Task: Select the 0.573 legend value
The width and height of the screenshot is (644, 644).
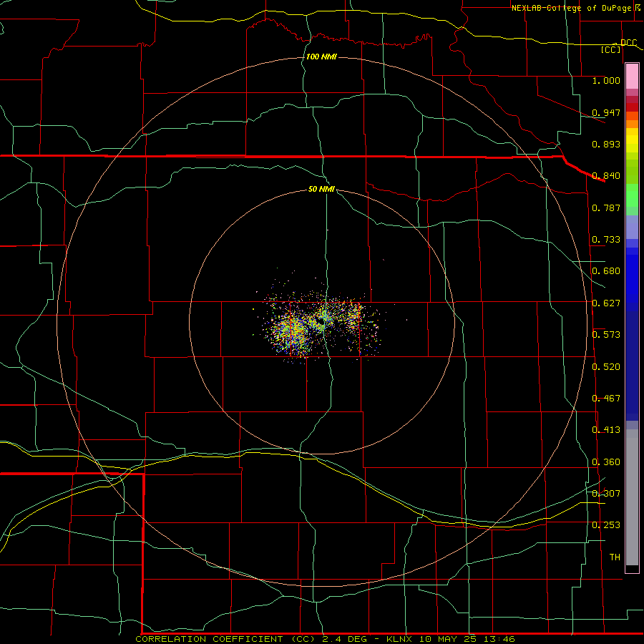Action: click(606, 335)
